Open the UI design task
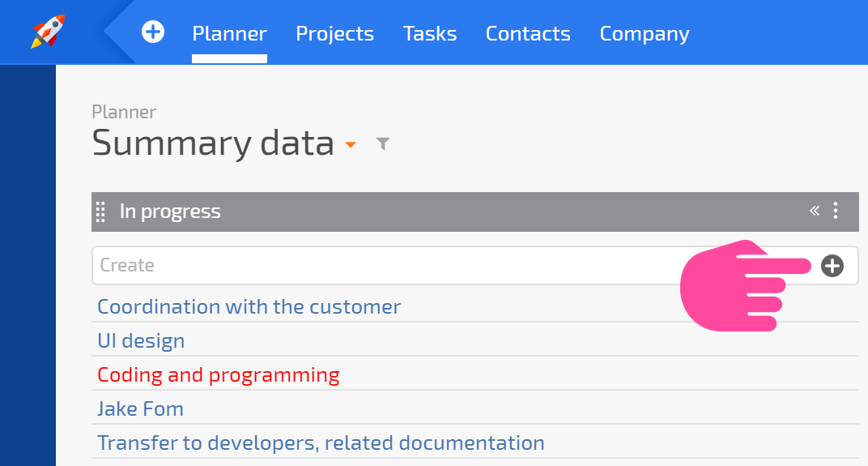Viewport: 868px width, 466px height. [141, 340]
